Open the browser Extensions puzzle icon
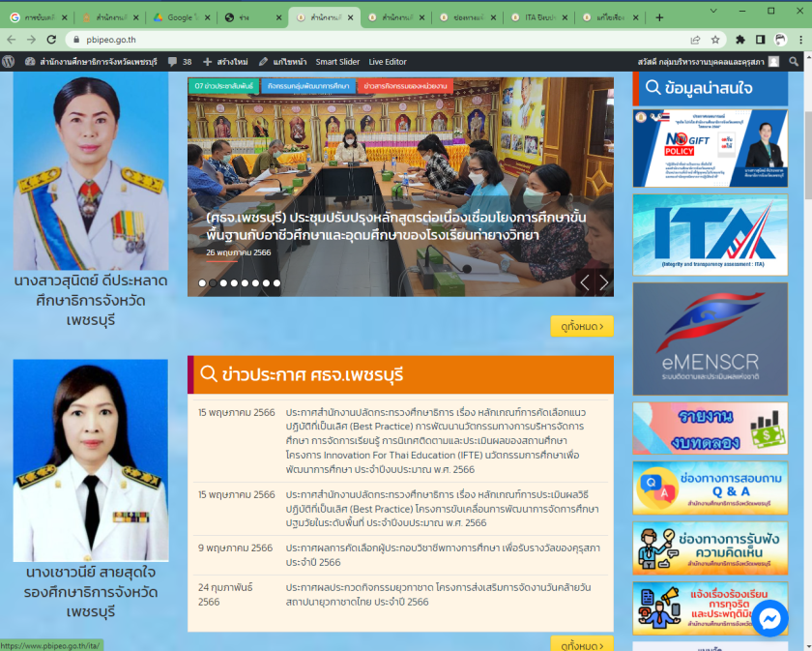The image size is (812, 651). tap(740, 40)
